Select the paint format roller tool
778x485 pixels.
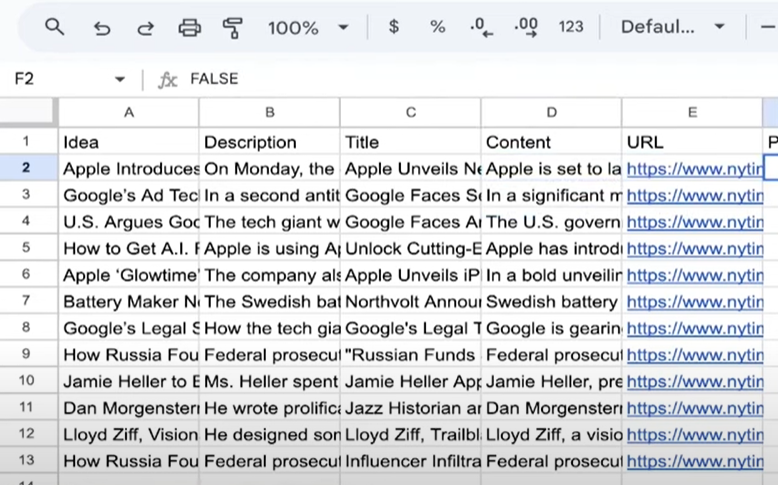(x=233, y=27)
